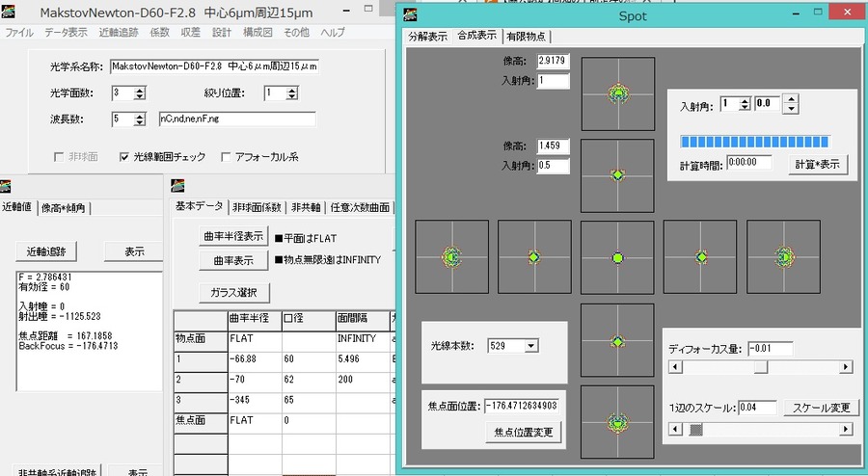The width and height of the screenshot is (868, 476).
Task: Select the 像高*傾角 tab
Action: (x=63, y=208)
